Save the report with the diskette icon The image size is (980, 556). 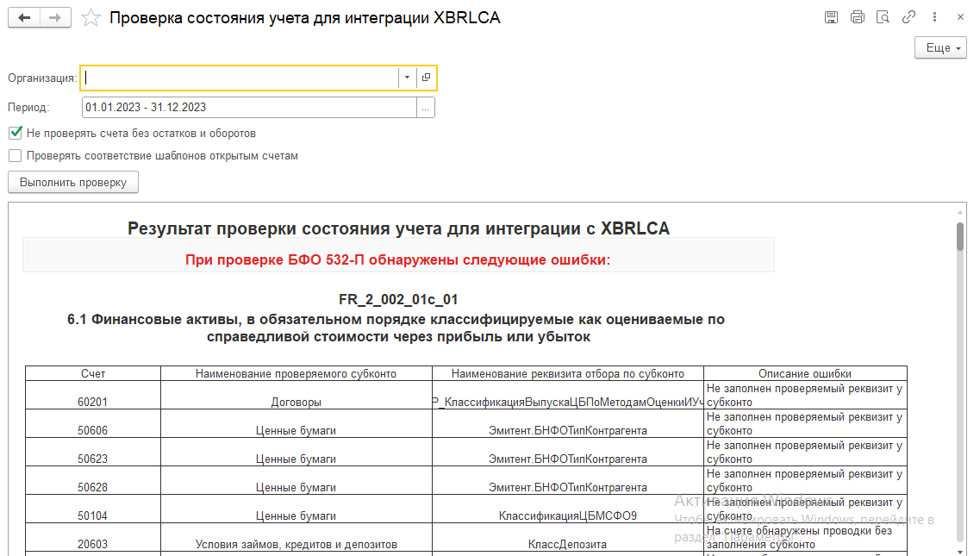[x=831, y=17]
